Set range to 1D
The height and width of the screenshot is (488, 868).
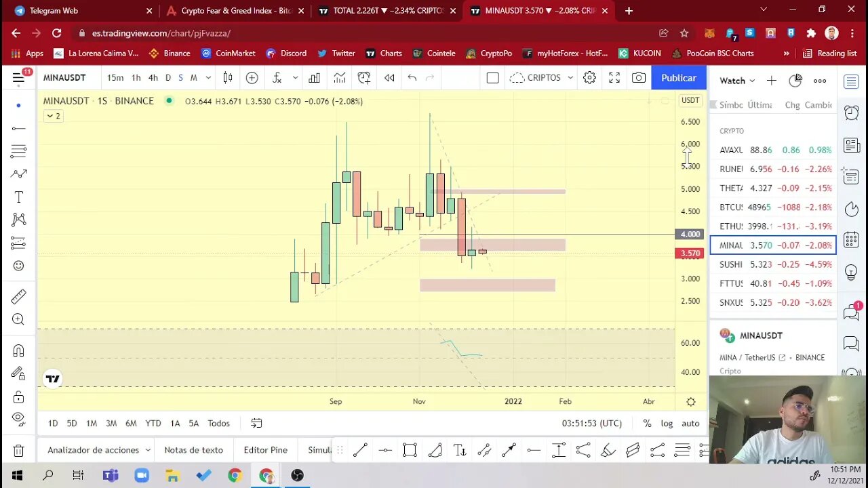point(53,423)
